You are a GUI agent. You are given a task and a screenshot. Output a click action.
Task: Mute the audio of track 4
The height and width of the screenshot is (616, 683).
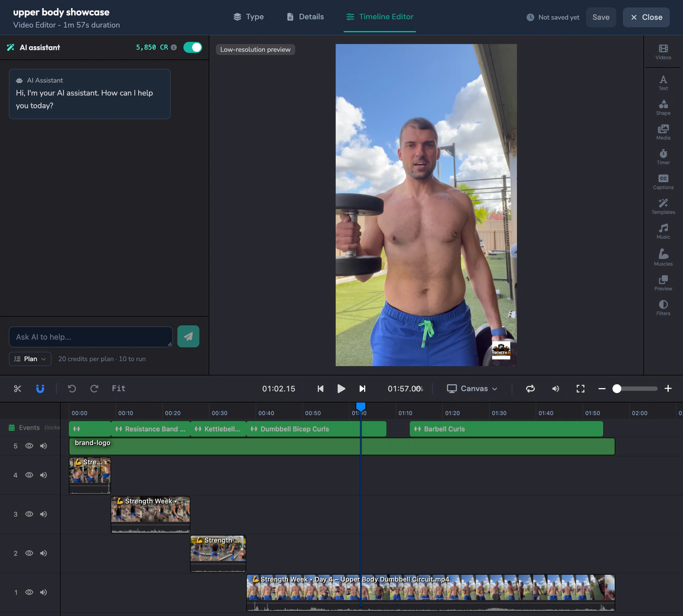44,475
